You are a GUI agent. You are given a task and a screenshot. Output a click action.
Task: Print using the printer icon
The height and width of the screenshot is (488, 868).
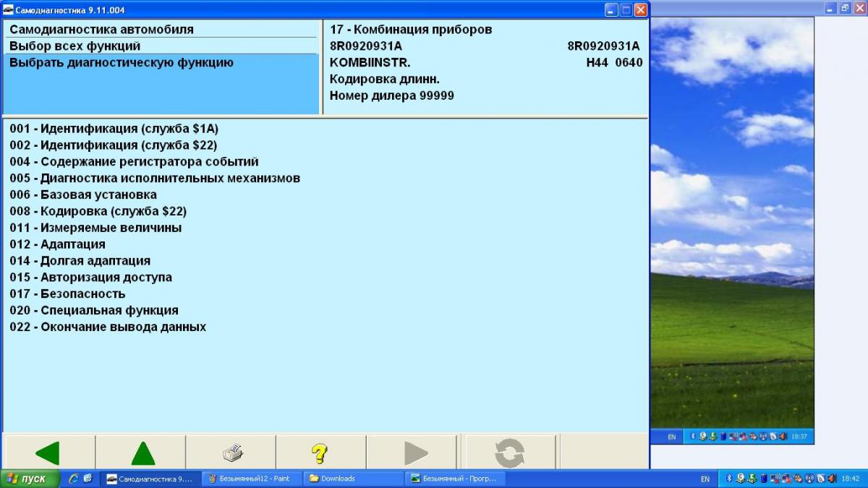click(x=231, y=453)
